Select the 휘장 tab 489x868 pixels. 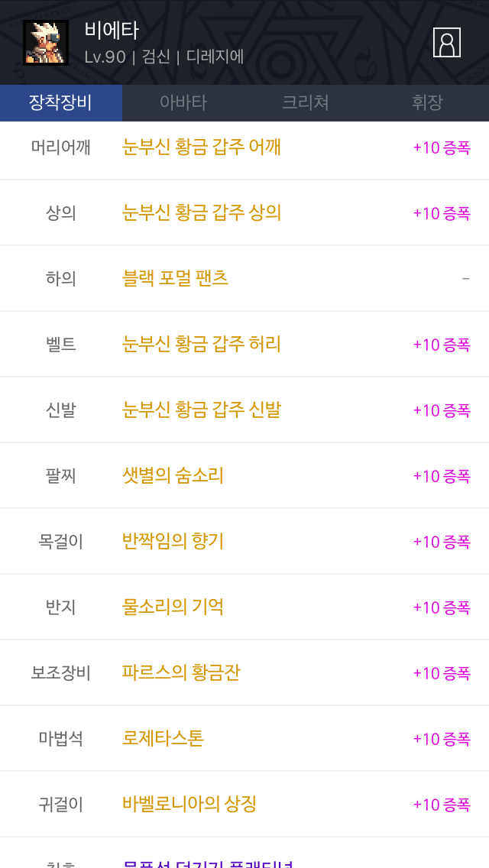[x=427, y=102]
